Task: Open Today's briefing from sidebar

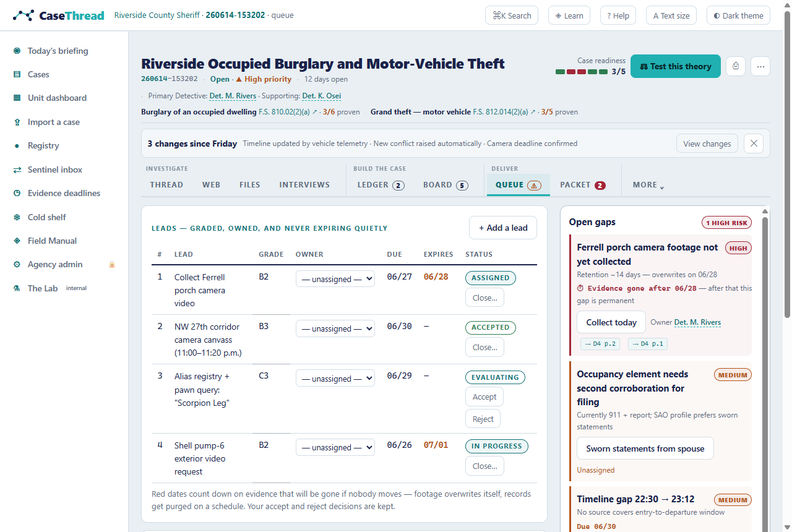Action: tap(58, 51)
